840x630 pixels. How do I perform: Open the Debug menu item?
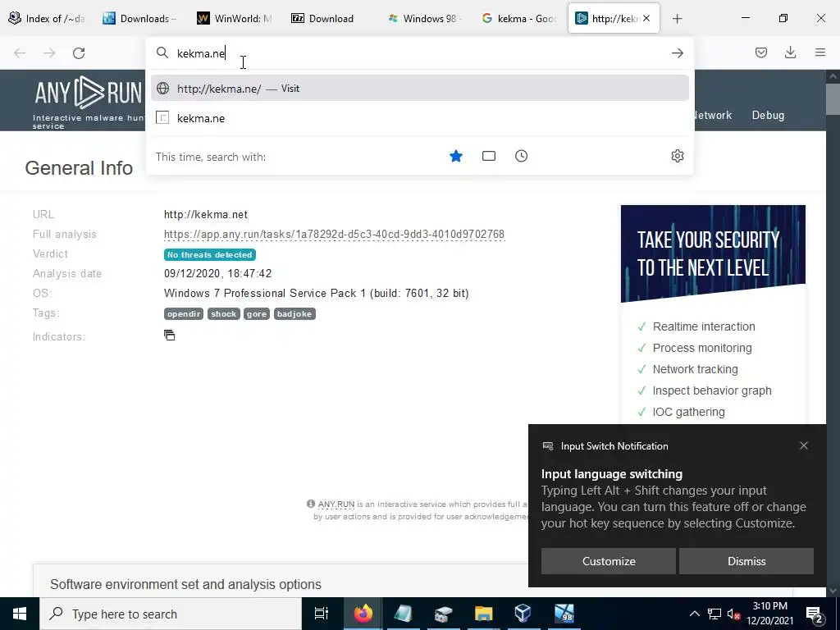768,115
